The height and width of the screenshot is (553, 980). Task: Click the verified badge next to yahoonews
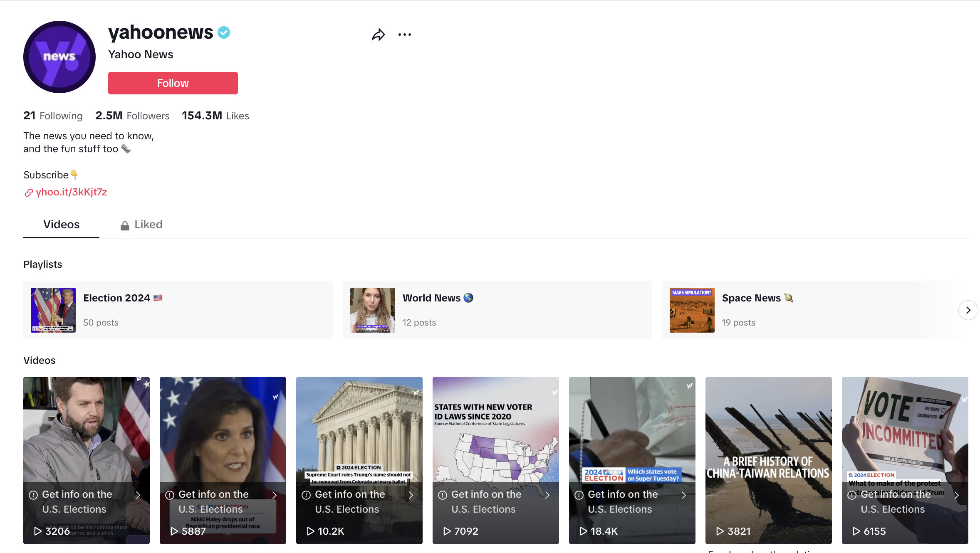click(224, 32)
